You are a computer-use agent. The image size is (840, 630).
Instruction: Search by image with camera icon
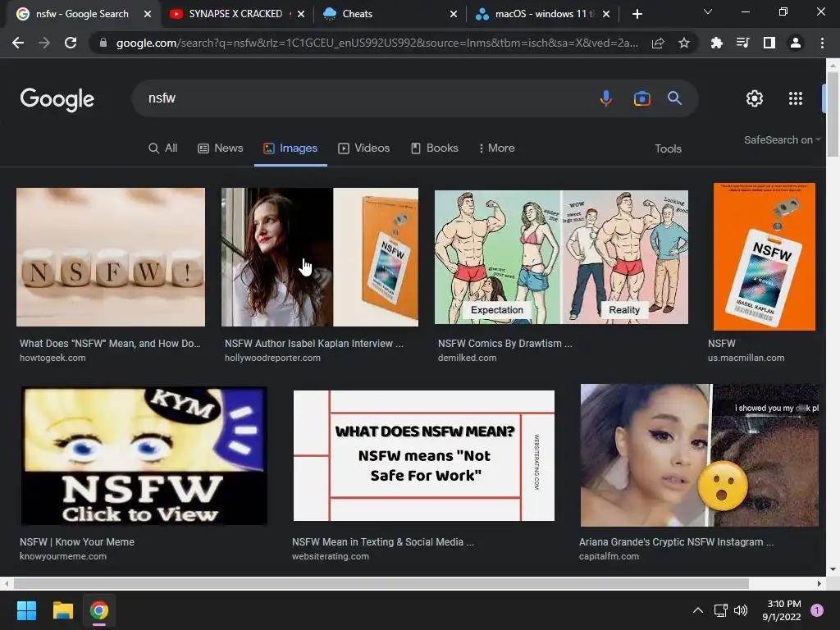tap(641, 98)
